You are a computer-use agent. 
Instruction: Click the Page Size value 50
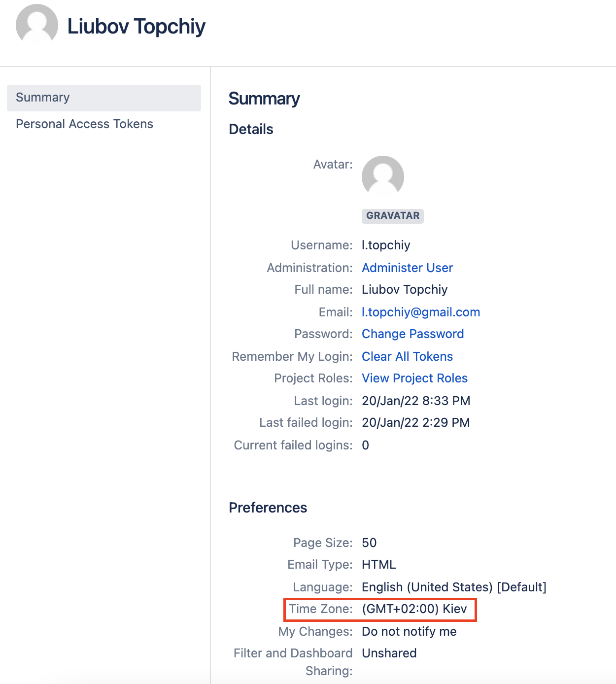[369, 543]
